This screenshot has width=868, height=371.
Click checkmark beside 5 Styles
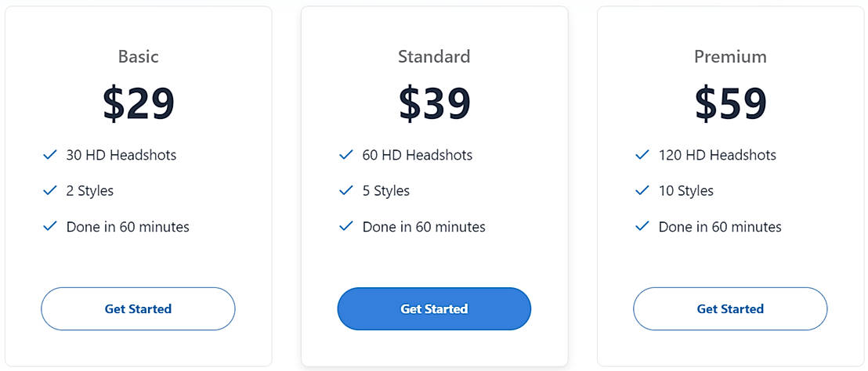[346, 190]
